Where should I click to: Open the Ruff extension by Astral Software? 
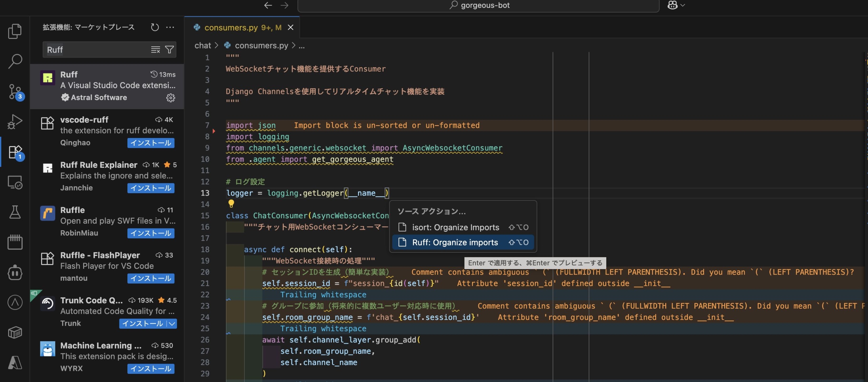[x=107, y=86]
